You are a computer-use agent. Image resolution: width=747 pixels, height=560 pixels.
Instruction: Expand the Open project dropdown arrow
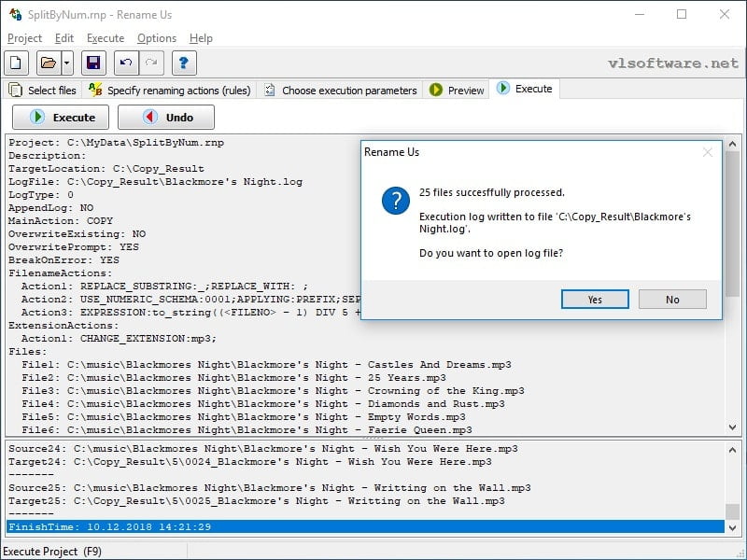click(x=67, y=63)
